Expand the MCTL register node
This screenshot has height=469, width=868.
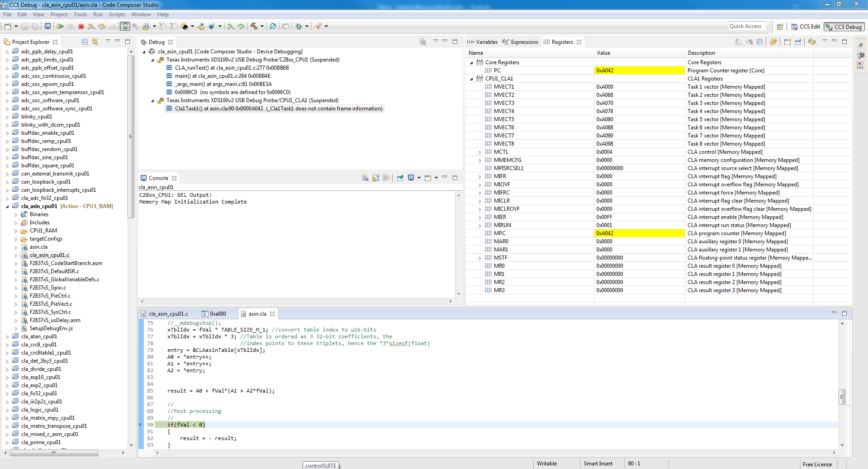tap(480, 152)
